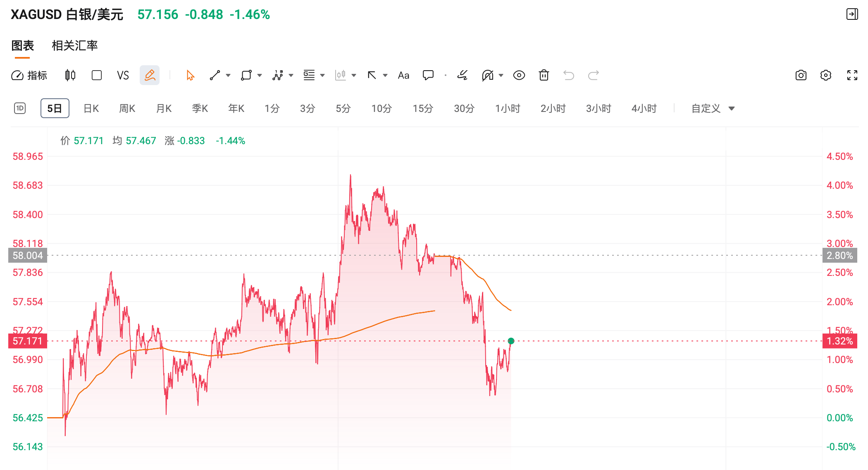Expand the arrow tool options dropdown
This screenshot has width=868, height=470.
tap(385, 75)
